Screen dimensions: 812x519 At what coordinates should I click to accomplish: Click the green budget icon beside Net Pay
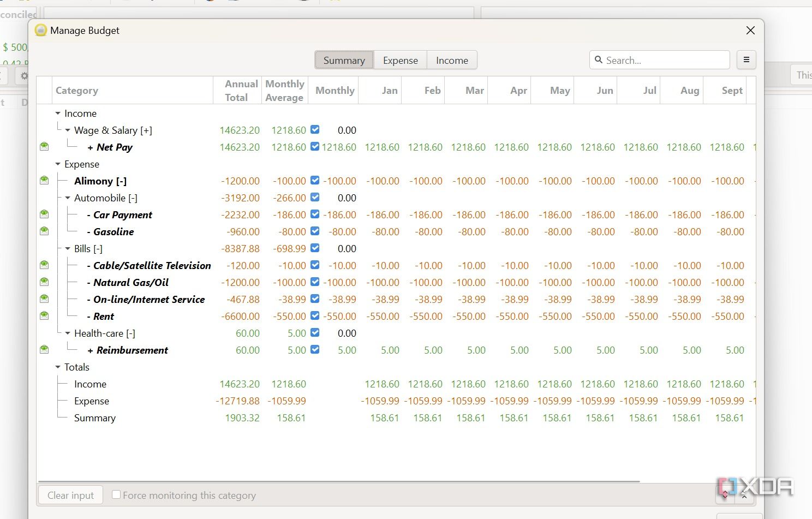click(x=44, y=147)
